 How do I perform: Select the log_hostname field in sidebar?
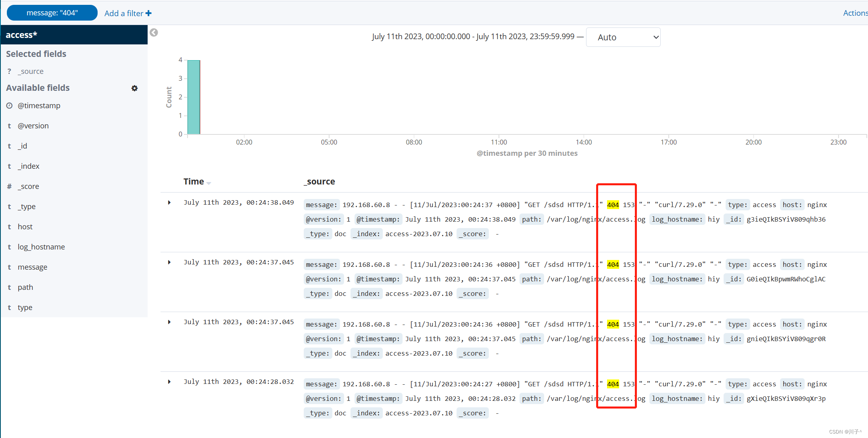41,247
